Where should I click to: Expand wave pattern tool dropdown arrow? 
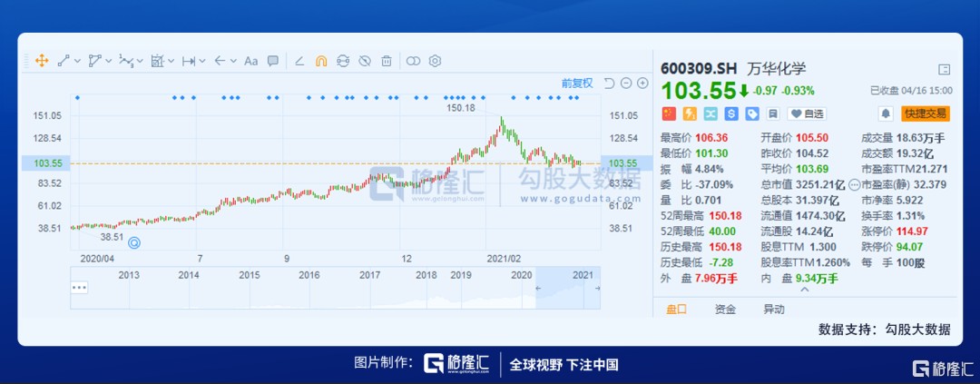tap(140, 62)
